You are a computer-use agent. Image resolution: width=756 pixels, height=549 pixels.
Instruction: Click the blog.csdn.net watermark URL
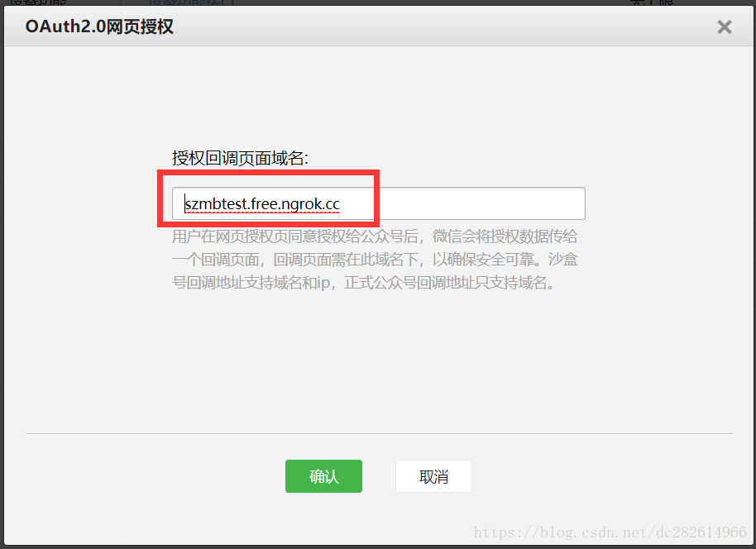click(x=610, y=532)
